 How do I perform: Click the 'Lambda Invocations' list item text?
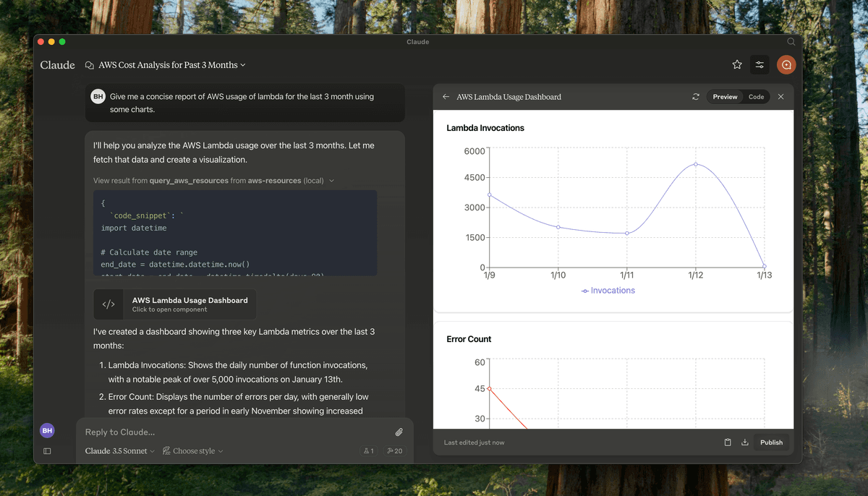(x=239, y=372)
